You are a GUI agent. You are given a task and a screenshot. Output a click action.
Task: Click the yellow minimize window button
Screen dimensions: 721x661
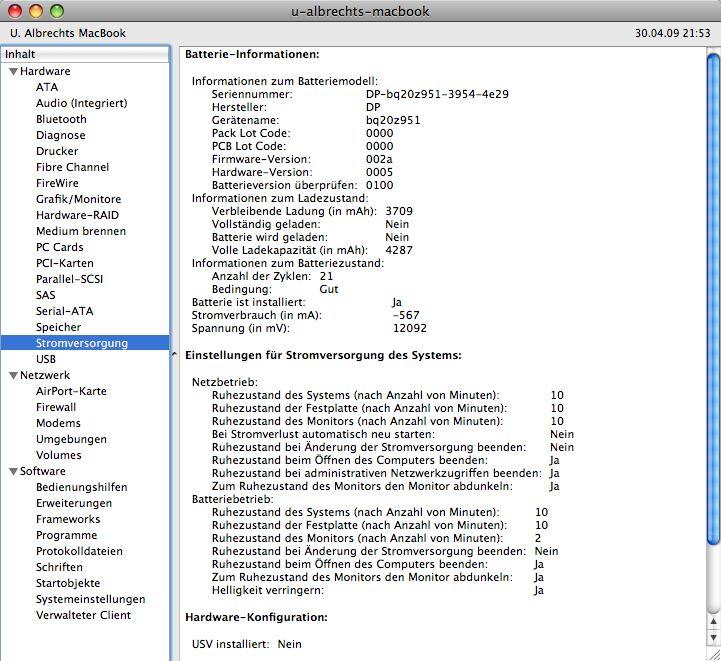[x=36, y=11]
